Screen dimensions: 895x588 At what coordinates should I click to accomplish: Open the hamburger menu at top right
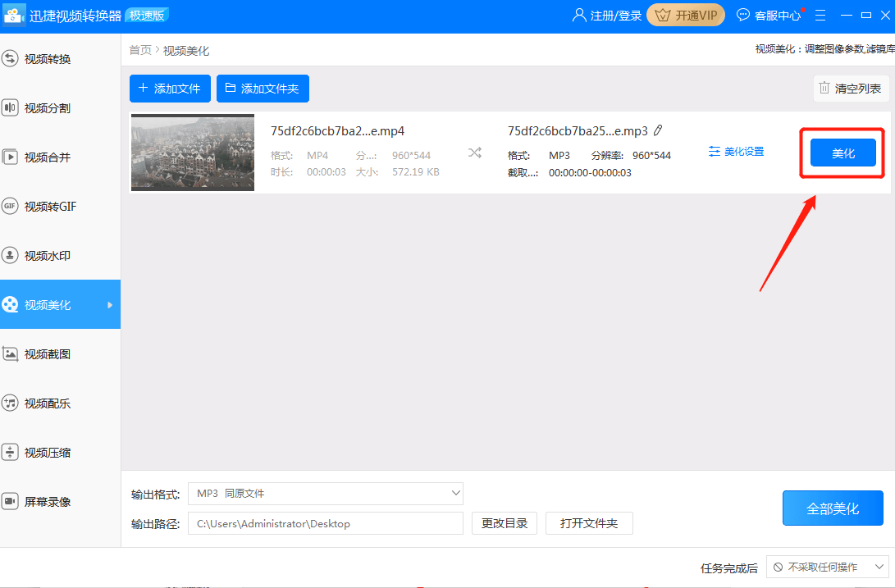(x=820, y=14)
